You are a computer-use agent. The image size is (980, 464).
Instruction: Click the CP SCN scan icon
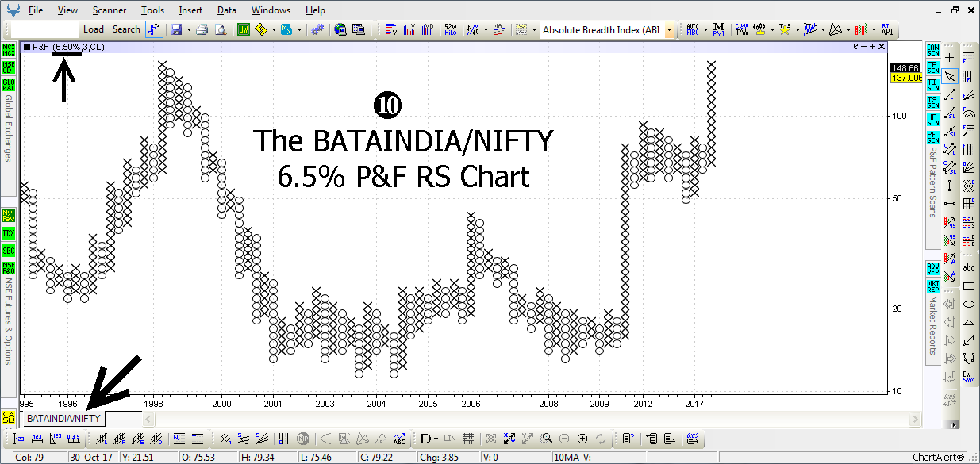[x=932, y=67]
